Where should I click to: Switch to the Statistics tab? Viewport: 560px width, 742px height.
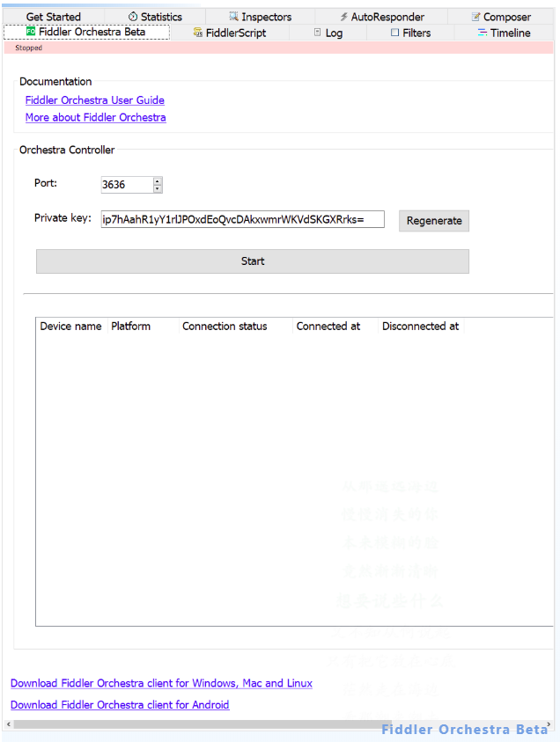155,17
